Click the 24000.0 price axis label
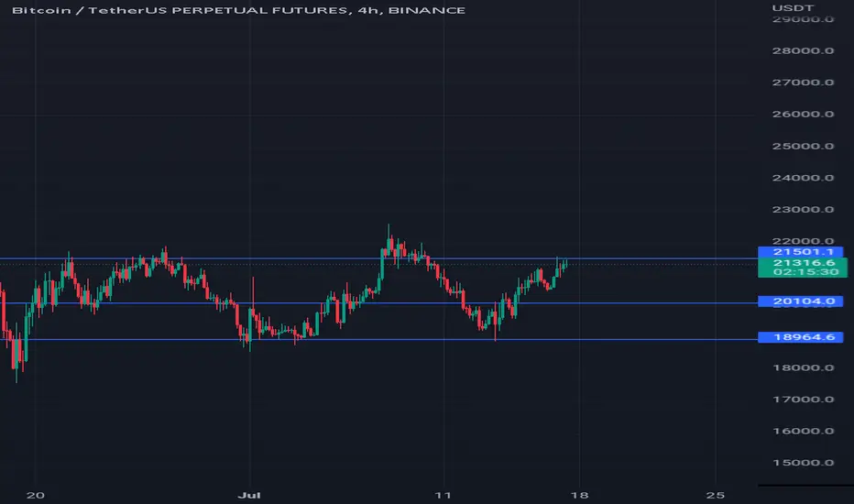The image size is (854, 504). pyautogui.click(x=803, y=178)
